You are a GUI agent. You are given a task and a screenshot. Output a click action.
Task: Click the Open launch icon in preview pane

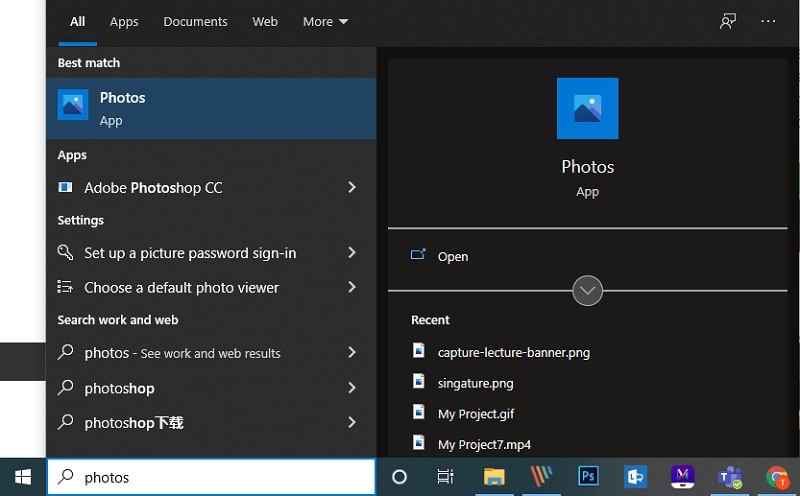418,254
